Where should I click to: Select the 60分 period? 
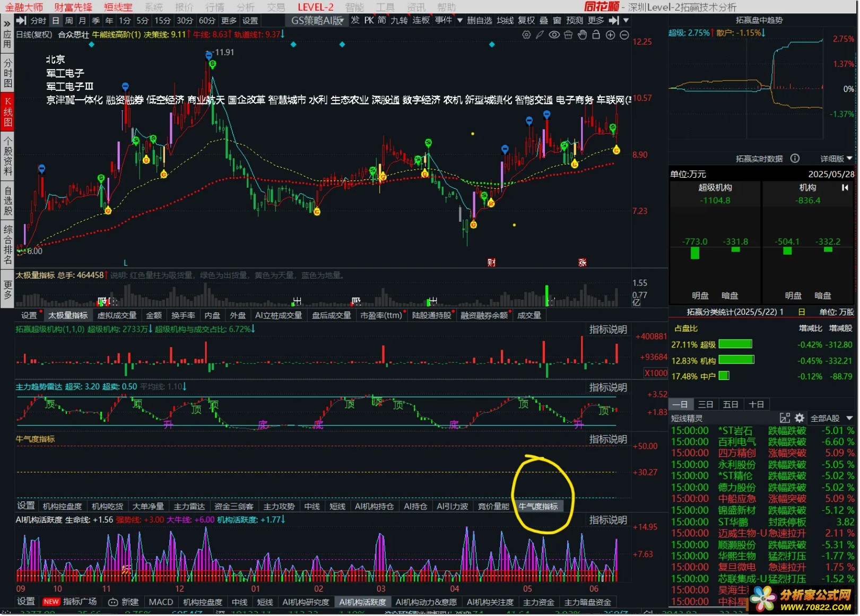click(207, 20)
